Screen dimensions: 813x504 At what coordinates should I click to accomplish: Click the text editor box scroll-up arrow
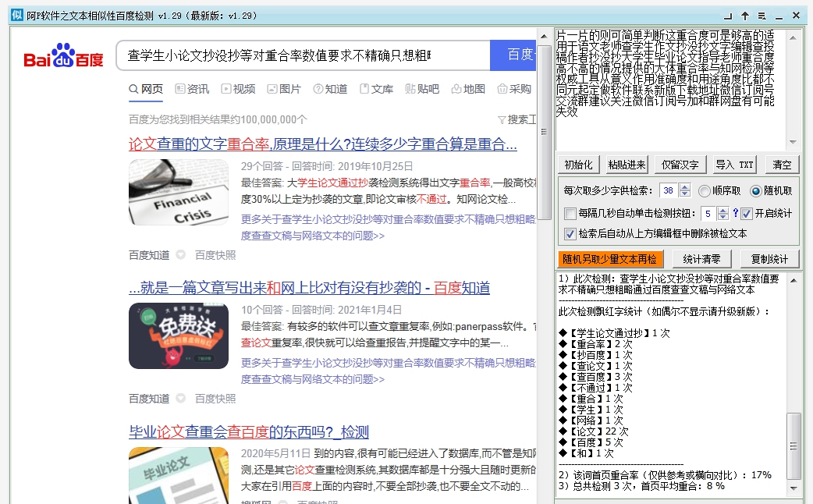coord(793,38)
